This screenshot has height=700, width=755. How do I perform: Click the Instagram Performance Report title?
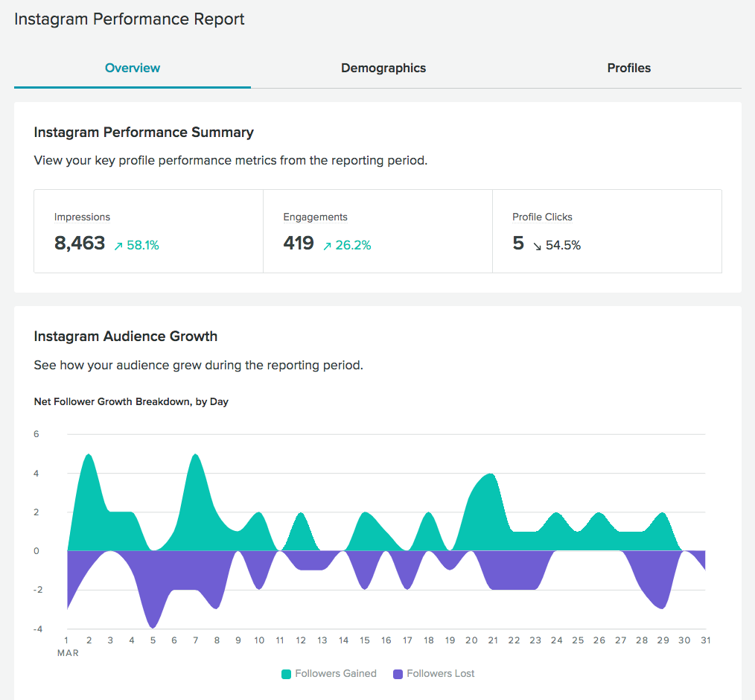click(x=130, y=19)
